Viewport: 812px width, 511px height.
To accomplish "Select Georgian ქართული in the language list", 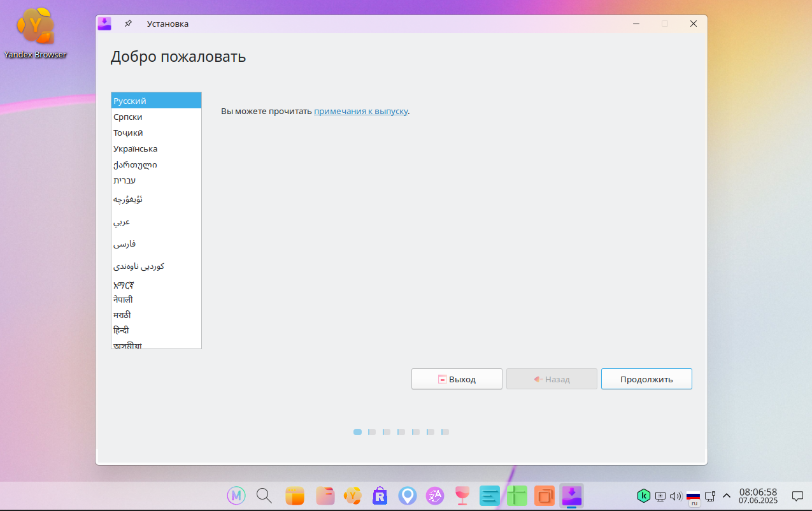I will click(x=156, y=164).
